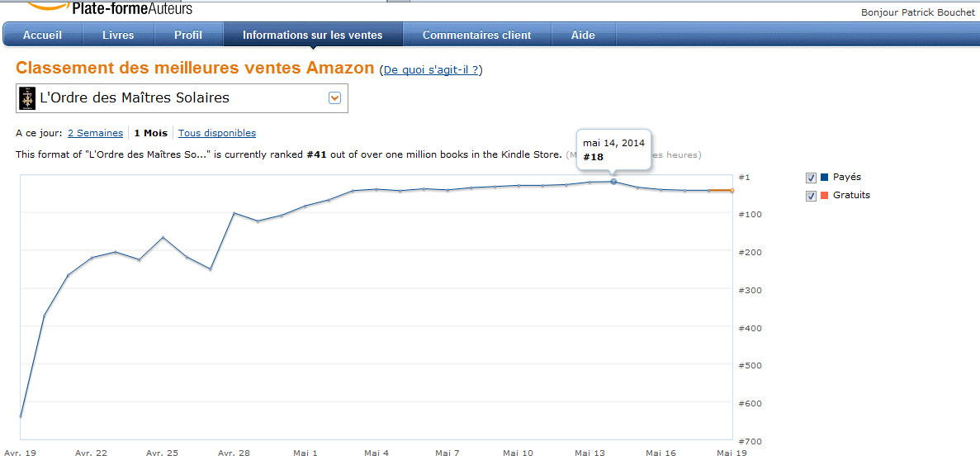
Task: Select the '1 Mois' time range
Action: 150,133
